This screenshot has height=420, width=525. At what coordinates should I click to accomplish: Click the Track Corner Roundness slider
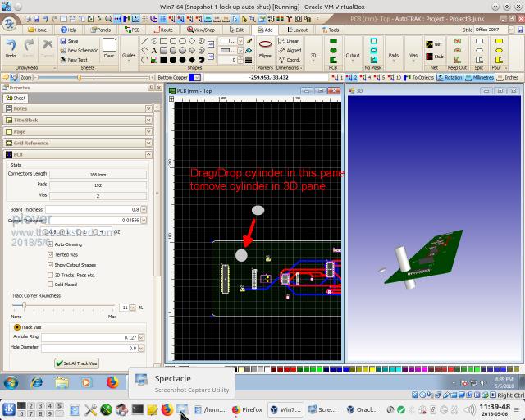[24, 306]
